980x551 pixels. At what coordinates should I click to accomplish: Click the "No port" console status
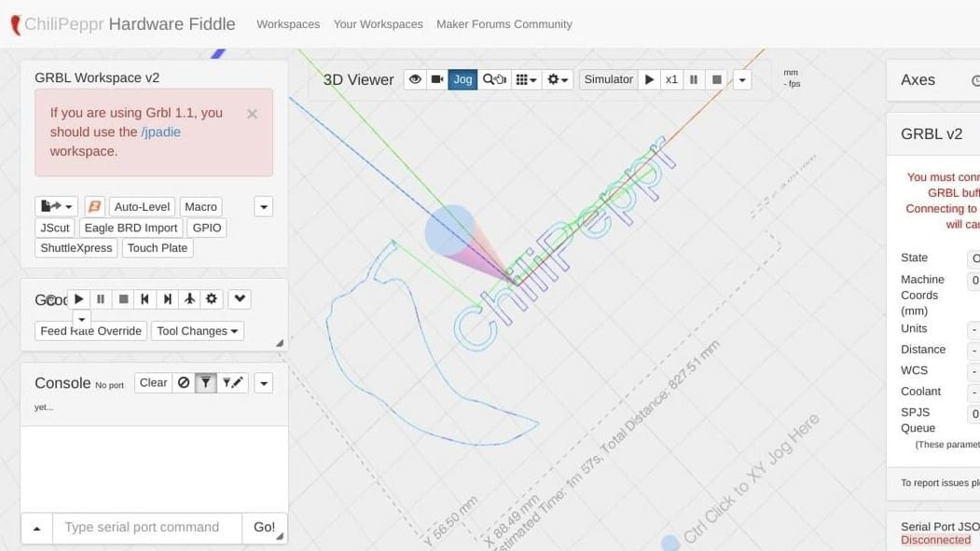(x=109, y=385)
